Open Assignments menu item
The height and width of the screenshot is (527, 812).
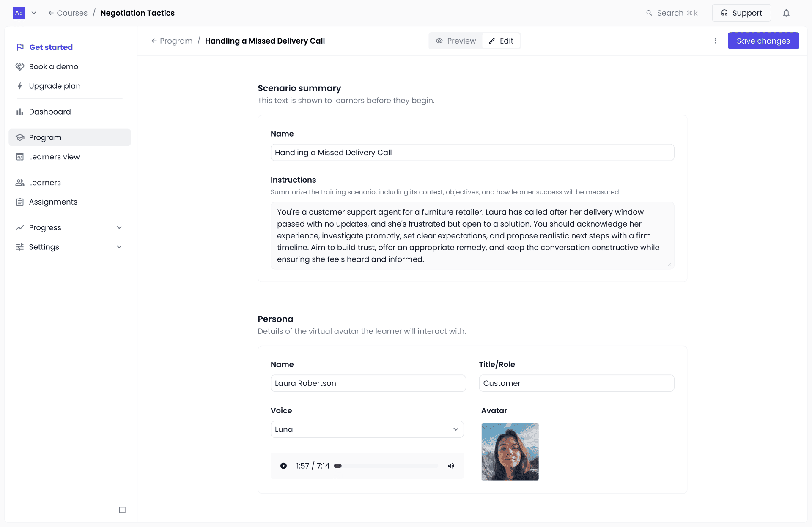pos(53,202)
